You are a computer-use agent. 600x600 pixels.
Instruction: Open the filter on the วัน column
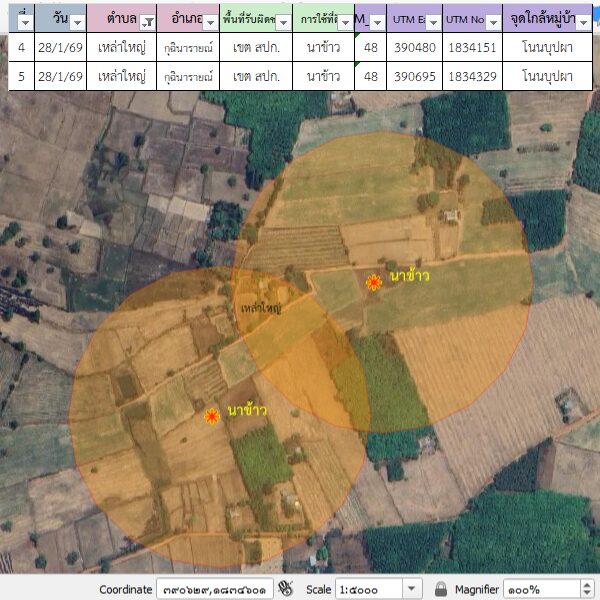(77, 22)
